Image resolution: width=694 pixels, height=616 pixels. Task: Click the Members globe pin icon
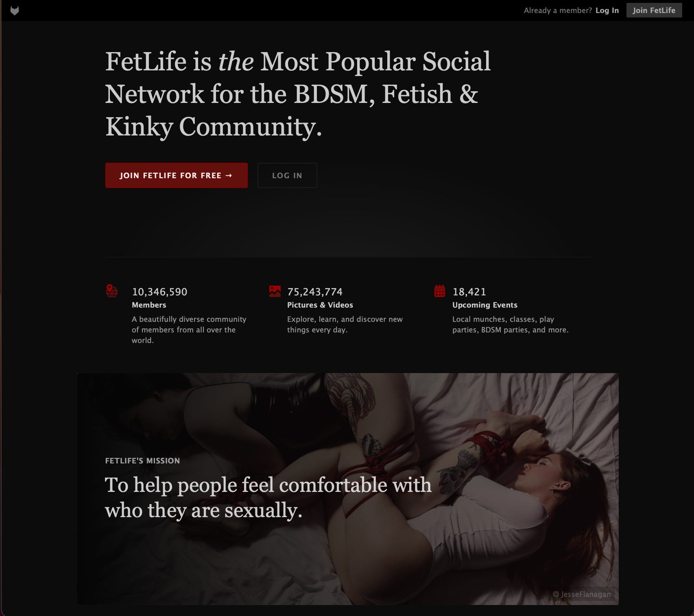coord(112,291)
